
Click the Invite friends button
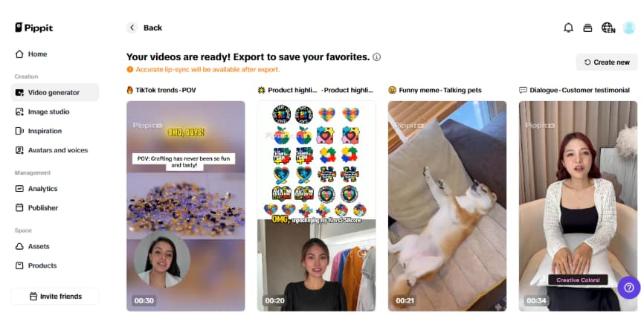55,297
